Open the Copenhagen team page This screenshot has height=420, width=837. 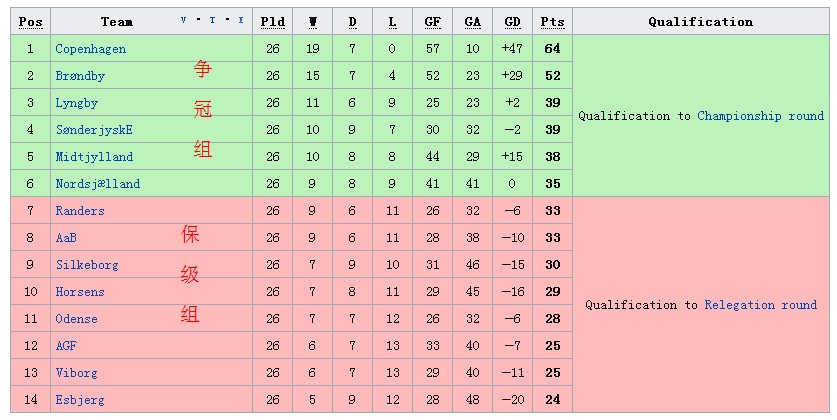[x=90, y=49]
